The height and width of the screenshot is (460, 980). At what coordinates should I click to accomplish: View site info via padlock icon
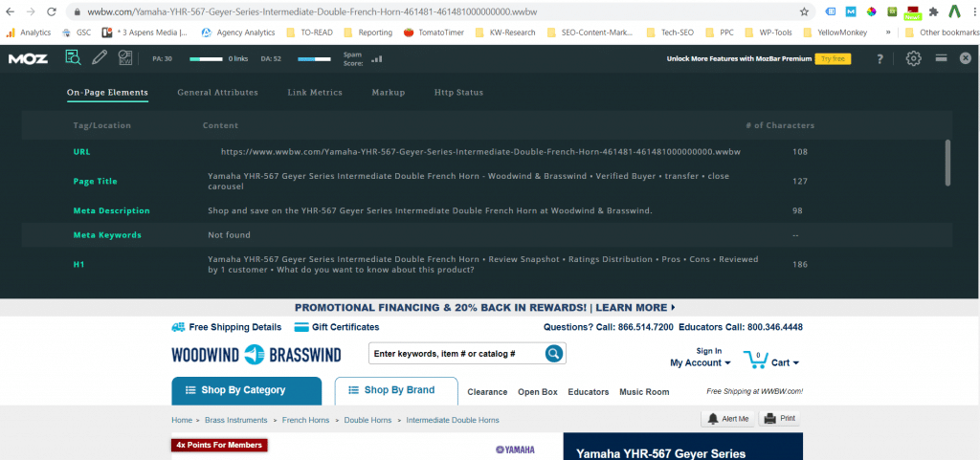[x=77, y=11]
